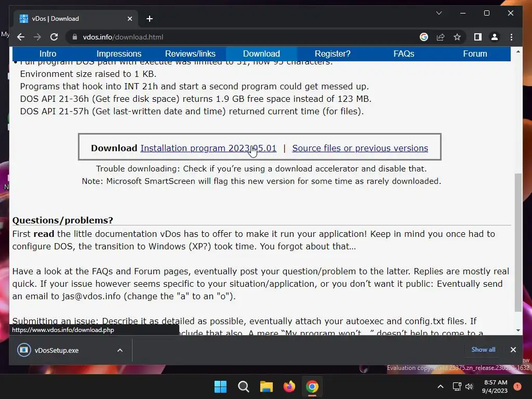Click the scrollbar down arrow
The image size is (532, 399).
click(518, 330)
